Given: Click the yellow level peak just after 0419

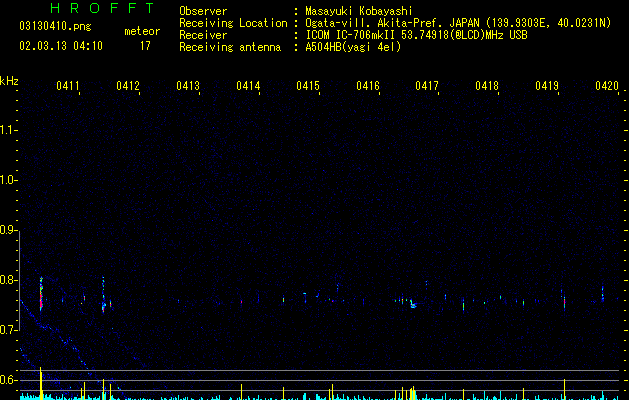Looking at the screenshot, I should click(x=564, y=389).
